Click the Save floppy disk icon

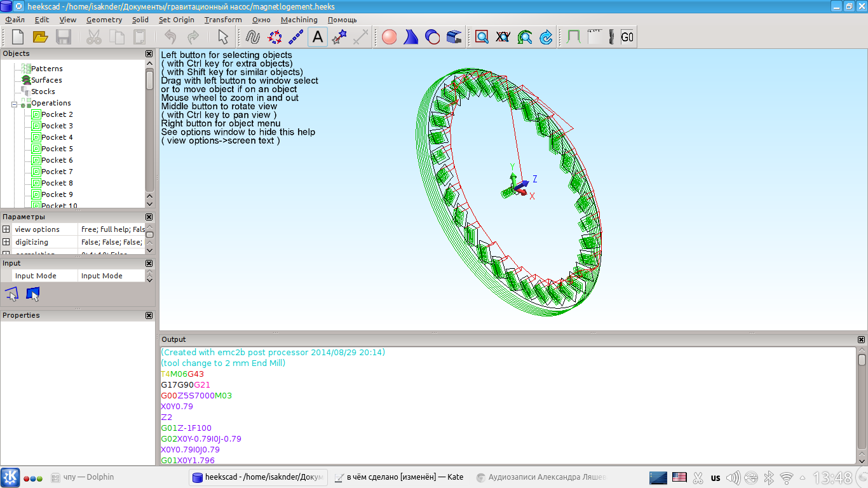64,37
